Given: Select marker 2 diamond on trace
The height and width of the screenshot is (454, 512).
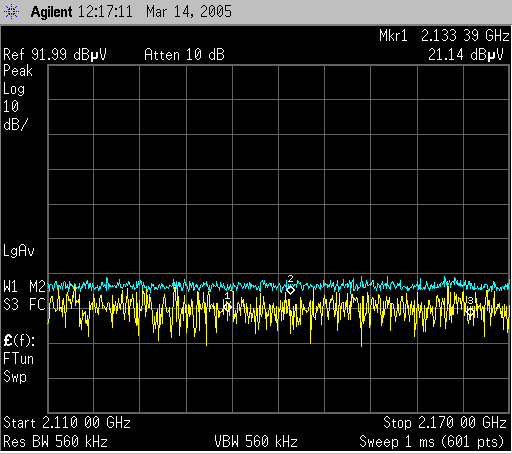Looking at the screenshot, I should tap(291, 290).
